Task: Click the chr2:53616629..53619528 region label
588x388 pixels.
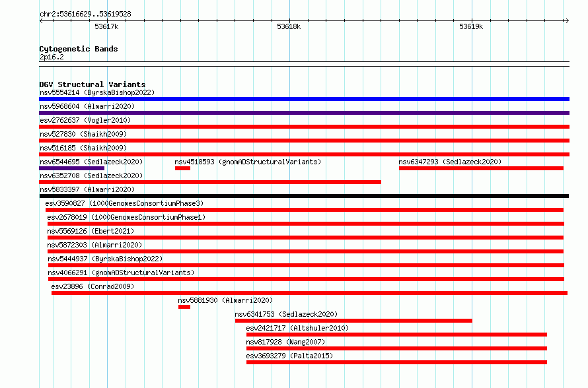Action: coord(85,15)
